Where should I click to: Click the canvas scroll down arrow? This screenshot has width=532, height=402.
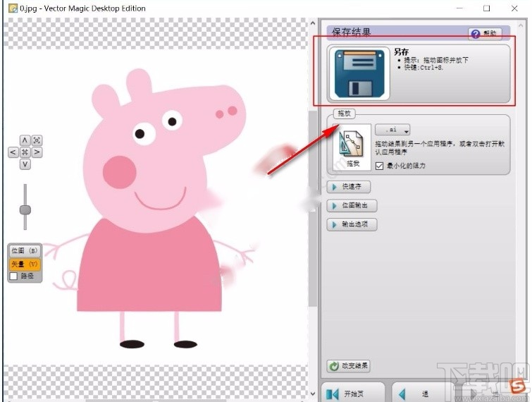(313, 394)
